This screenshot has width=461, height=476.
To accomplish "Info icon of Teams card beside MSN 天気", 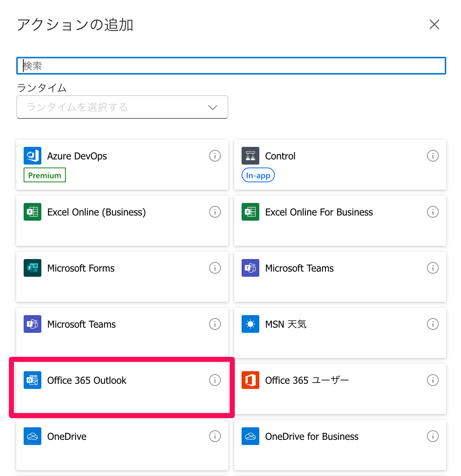I will pyautogui.click(x=215, y=324).
